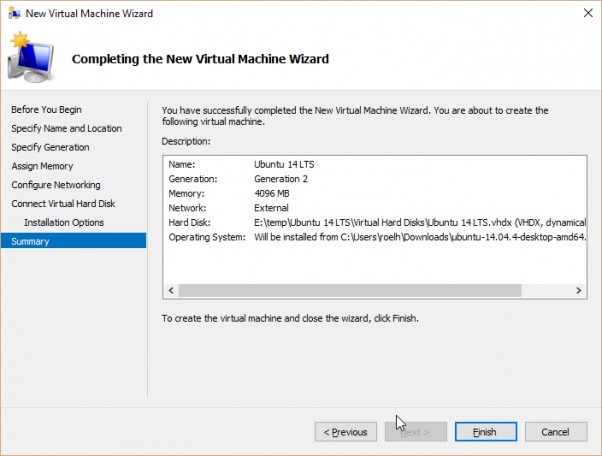
Task: Click the Memory: label in description
Action: pos(187,193)
